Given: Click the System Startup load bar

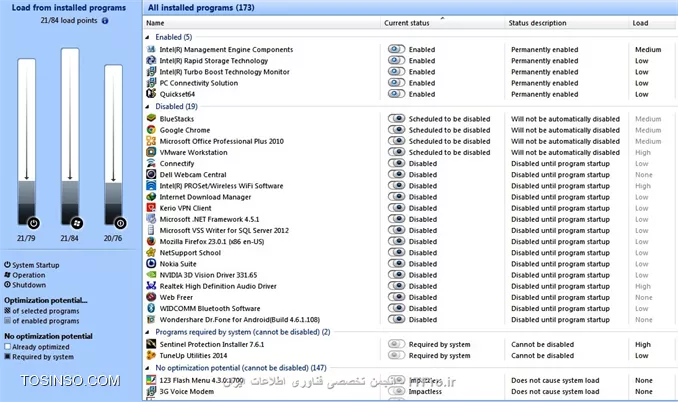Looking at the screenshot, I should tap(26, 142).
